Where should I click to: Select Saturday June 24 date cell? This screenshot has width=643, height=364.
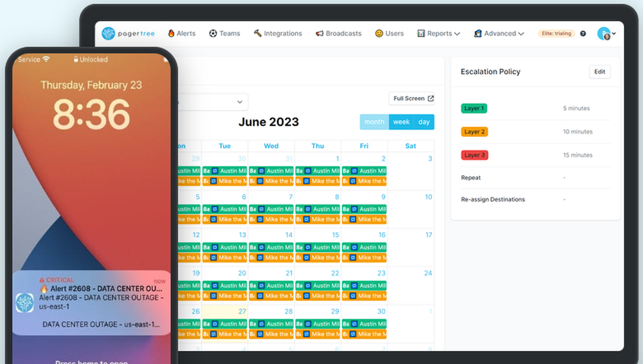click(411, 286)
